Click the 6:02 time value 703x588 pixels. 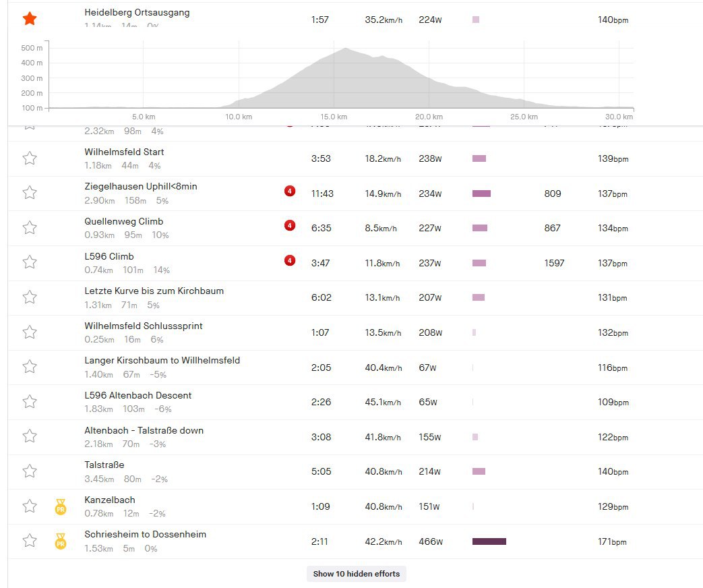coord(321,297)
